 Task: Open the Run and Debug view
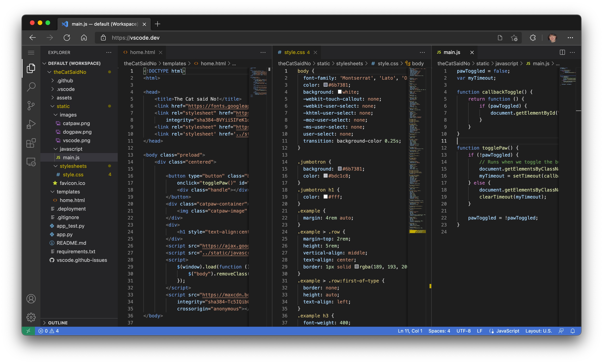[31, 124]
